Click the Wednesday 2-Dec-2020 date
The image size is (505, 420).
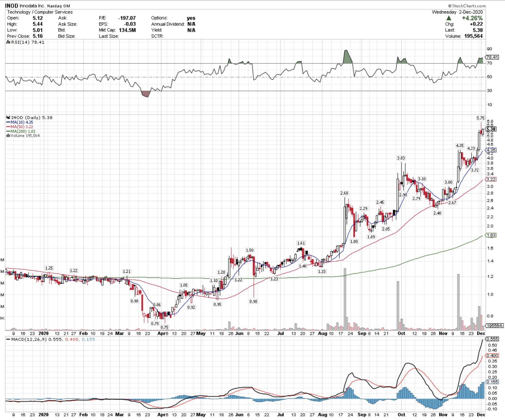pyautogui.click(x=457, y=12)
